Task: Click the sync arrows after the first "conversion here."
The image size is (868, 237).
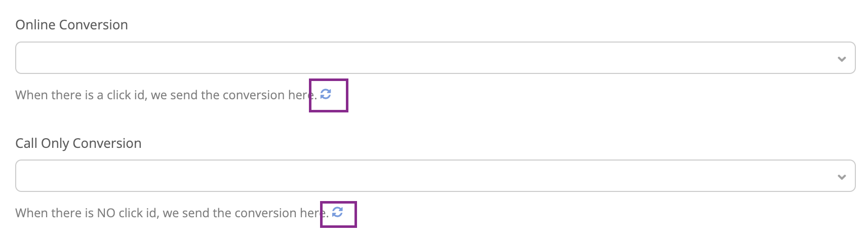Action: click(x=326, y=94)
